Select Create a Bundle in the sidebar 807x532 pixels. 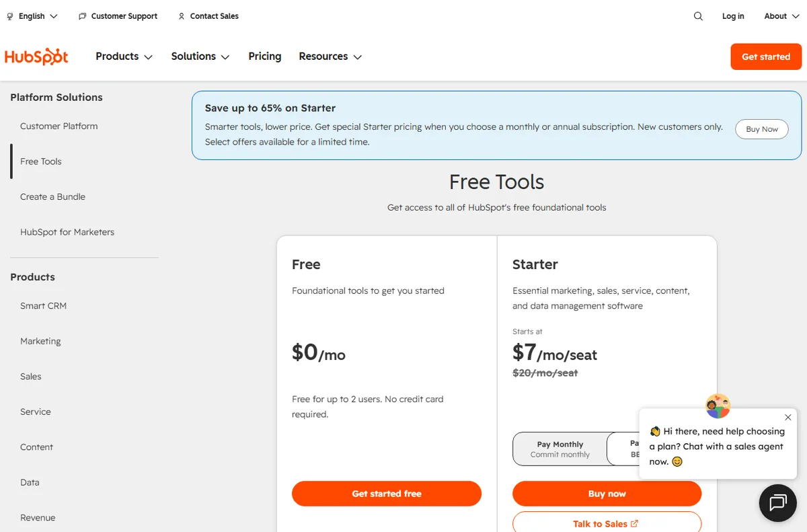point(52,196)
